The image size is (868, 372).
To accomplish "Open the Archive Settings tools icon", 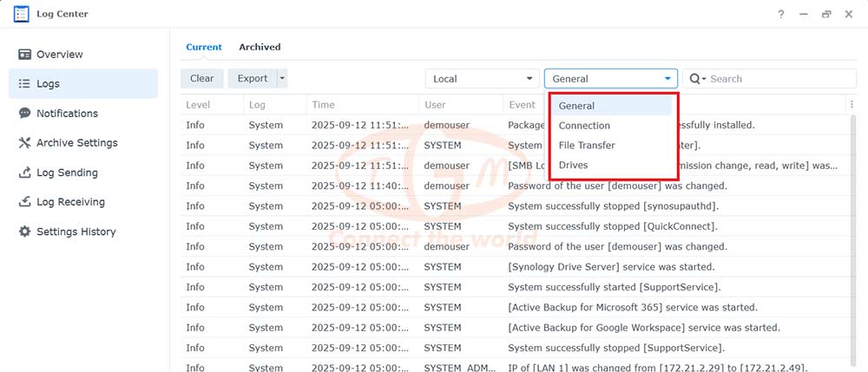I will [x=24, y=142].
